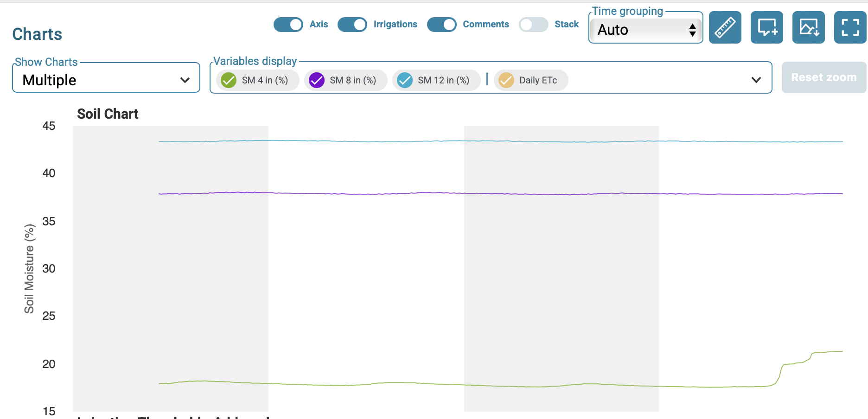Screen dimensions: 868x419
Task: Click the purple SM 8 in checkmark icon
Action: [317, 80]
